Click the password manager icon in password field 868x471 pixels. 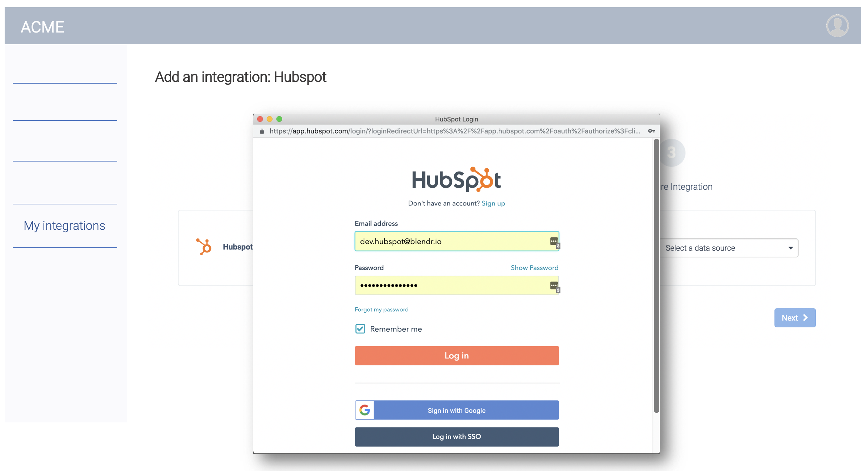pyautogui.click(x=554, y=286)
